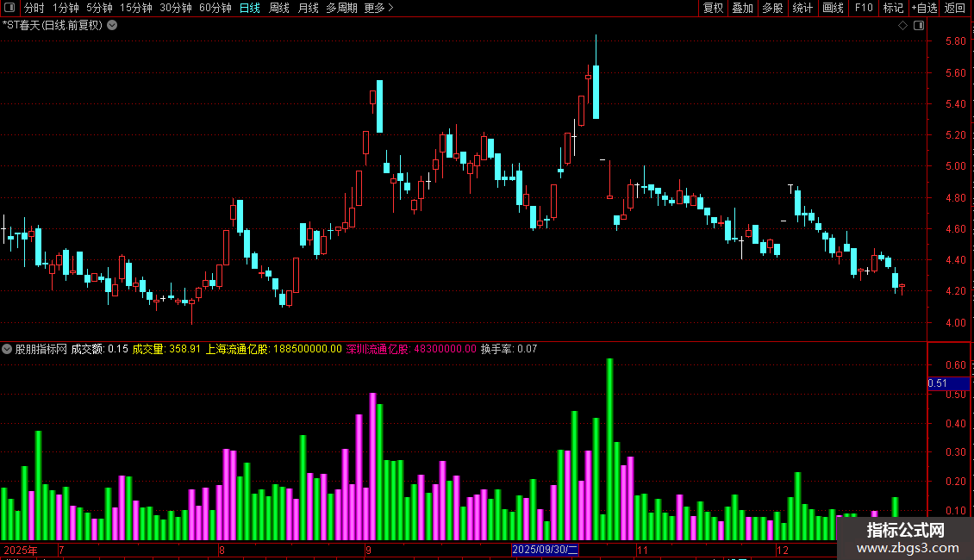Open the dropdown next to *ST春天 title

112,26
